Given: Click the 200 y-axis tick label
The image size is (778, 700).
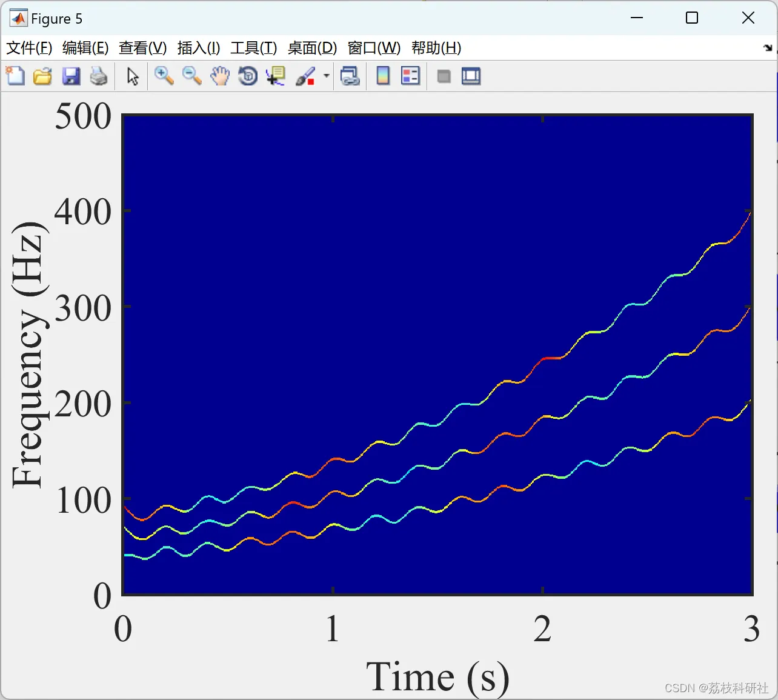Looking at the screenshot, I should 83,404.
